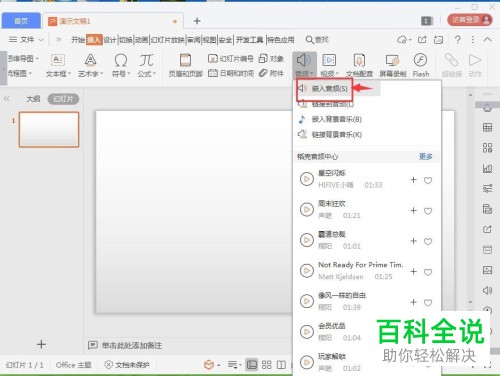Screen dimensions: 500x376
Task: Add a new slide with plus button
Action: coord(41,344)
